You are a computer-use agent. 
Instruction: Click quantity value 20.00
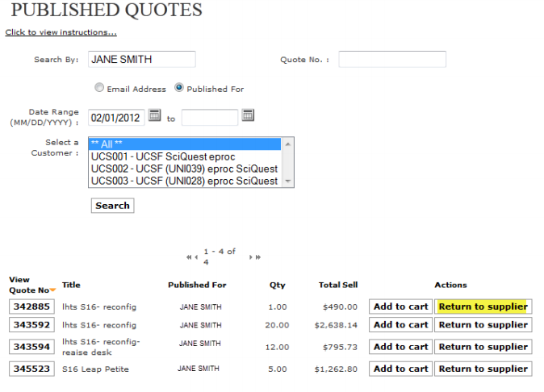click(277, 325)
